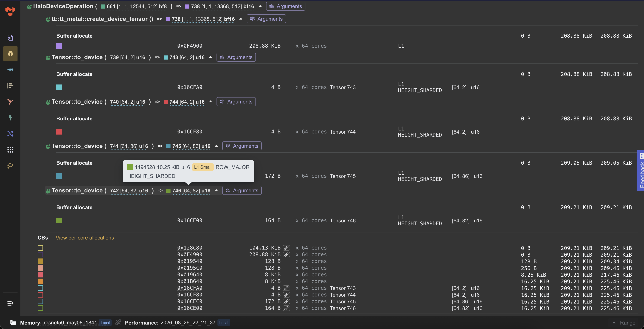Open Arguments for to_device tensor 746
This screenshot has width=644, height=329.
point(242,191)
